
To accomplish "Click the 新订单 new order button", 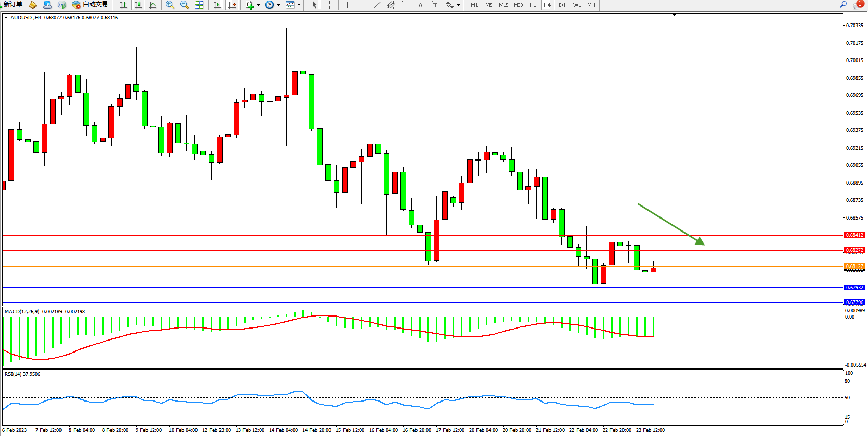I will tap(13, 5).
